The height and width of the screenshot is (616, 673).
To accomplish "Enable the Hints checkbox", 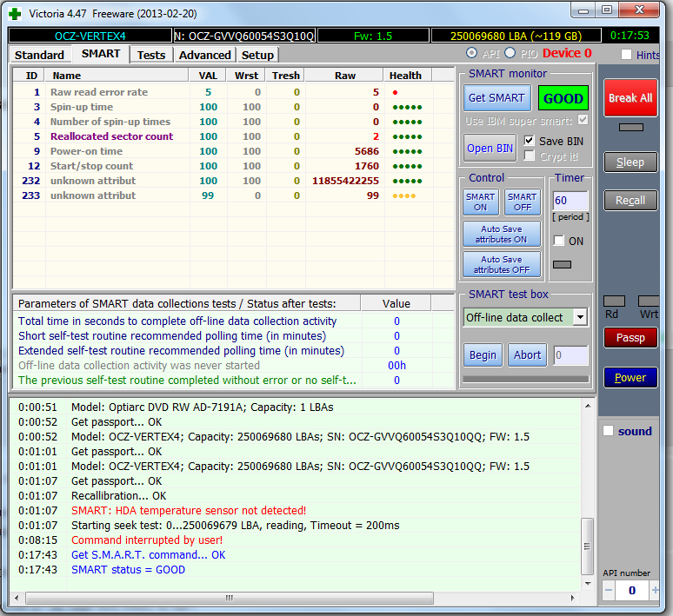I will coord(627,55).
